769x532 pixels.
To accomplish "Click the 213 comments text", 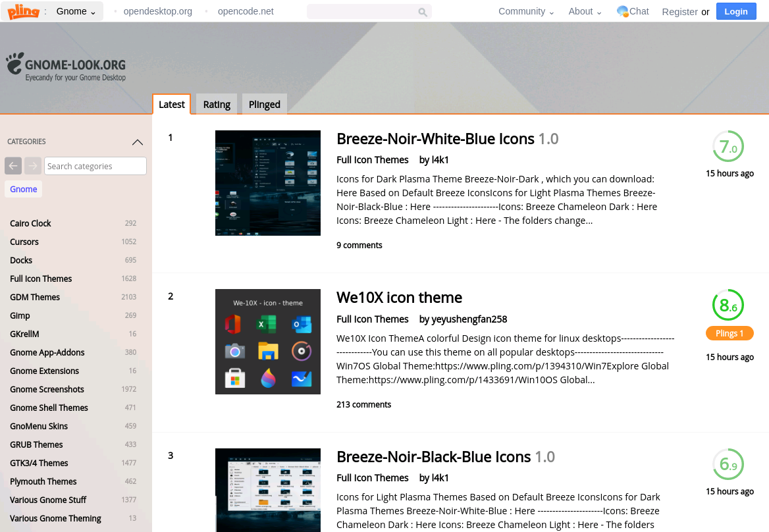I will pyautogui.click(x=363, y=404).
